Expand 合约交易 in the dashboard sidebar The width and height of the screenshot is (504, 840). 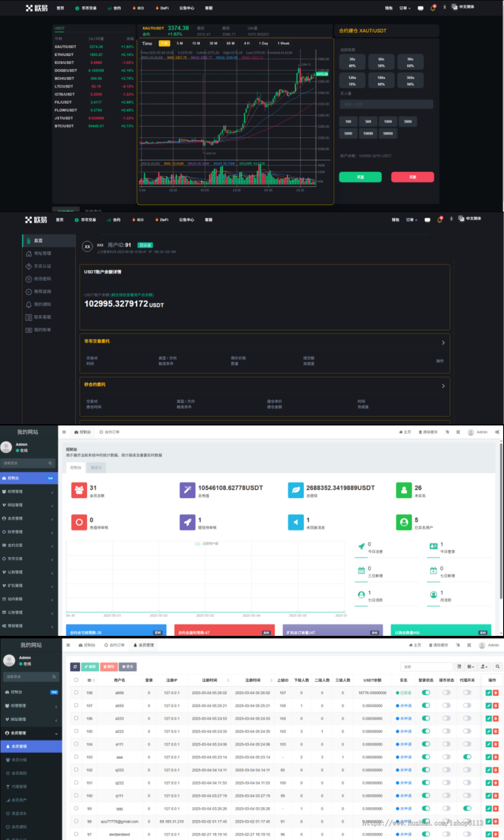pos(29,545)
